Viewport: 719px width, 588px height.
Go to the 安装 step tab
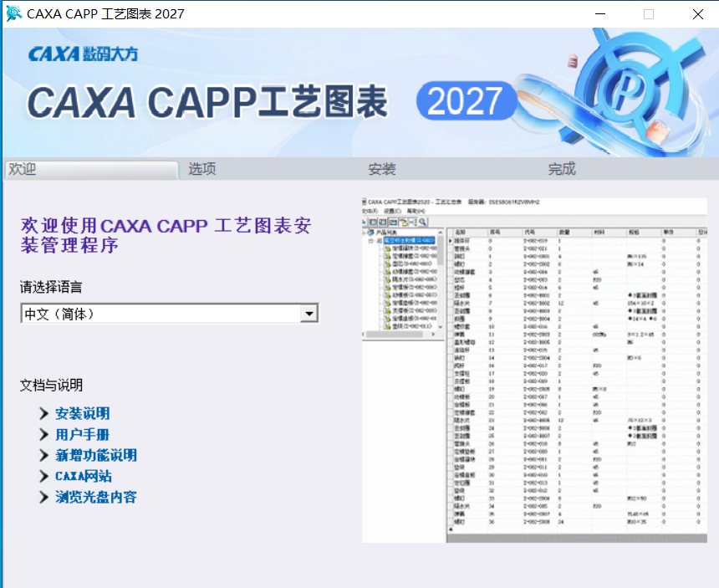pyautogui.click(x=382, y=169)
